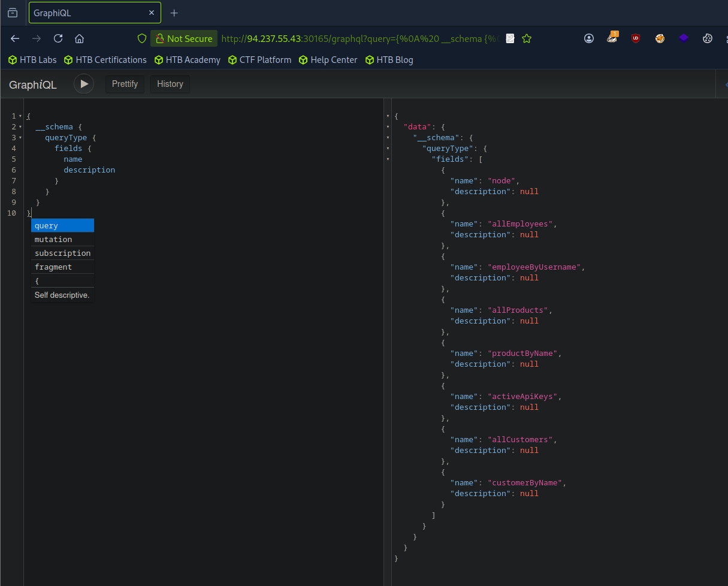Open the HTB Academy bookmark
The height and width of the screenshot is (586, 728).
(188, 60)
